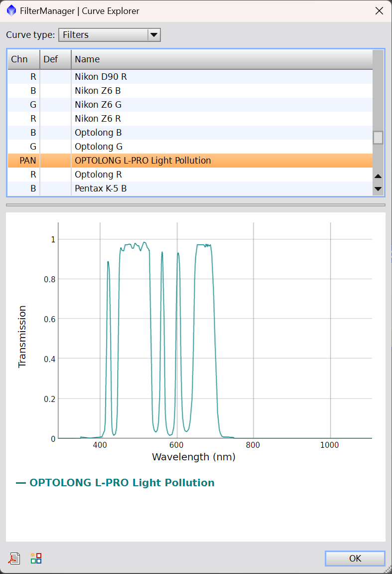Select OPTOLONG L-PRO Light Pollution row

tap(190, 161)
